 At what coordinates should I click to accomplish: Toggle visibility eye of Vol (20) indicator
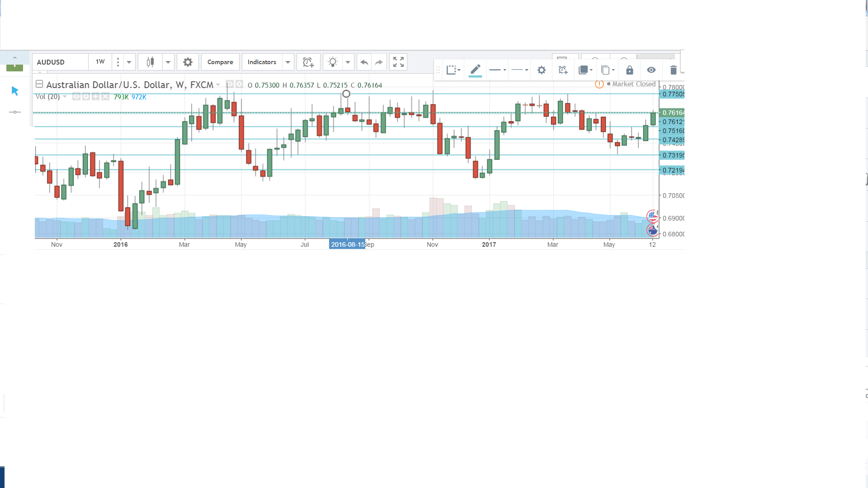pyautogui.click(x=76, y=97)
